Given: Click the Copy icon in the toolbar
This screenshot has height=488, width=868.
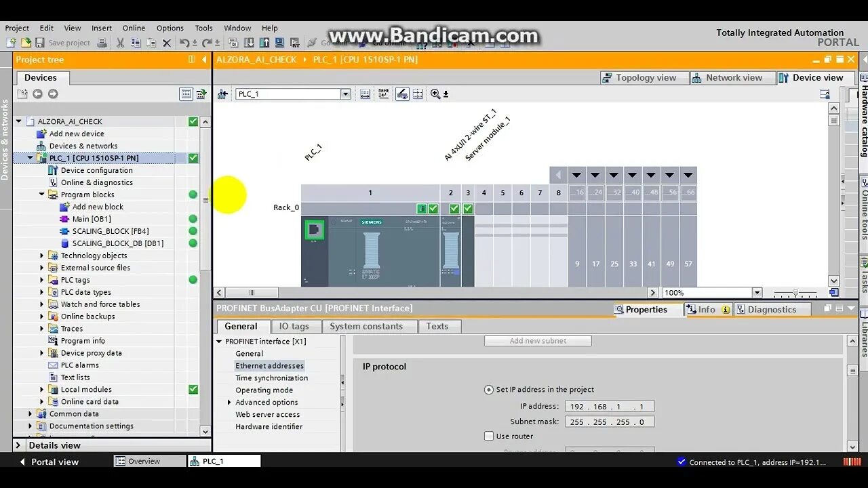Looking at the screenshot, I should pyautogui.click(x=136, y=43).
